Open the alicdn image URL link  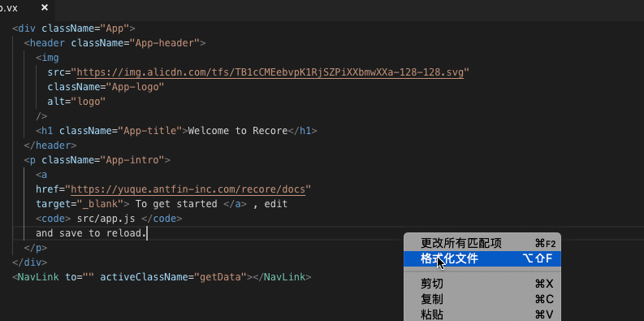[270, 73]
